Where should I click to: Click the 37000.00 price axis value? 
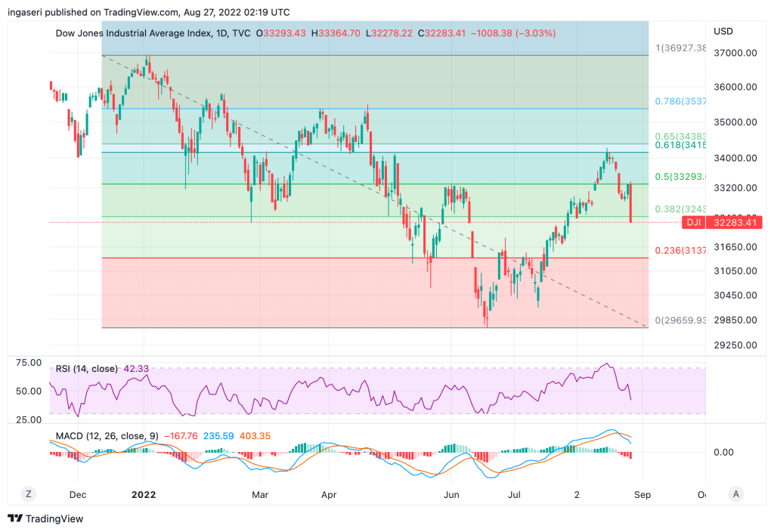pos(735,53)
